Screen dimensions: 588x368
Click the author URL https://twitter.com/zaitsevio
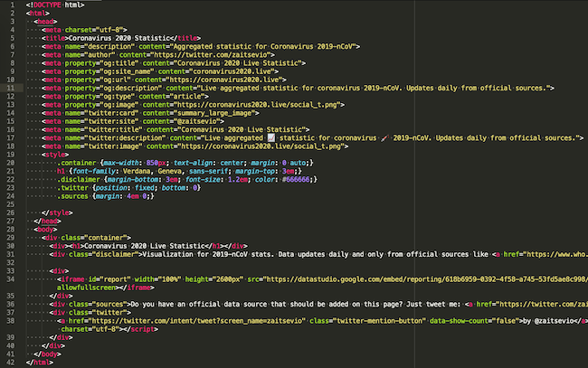click(x=211, y=55)
